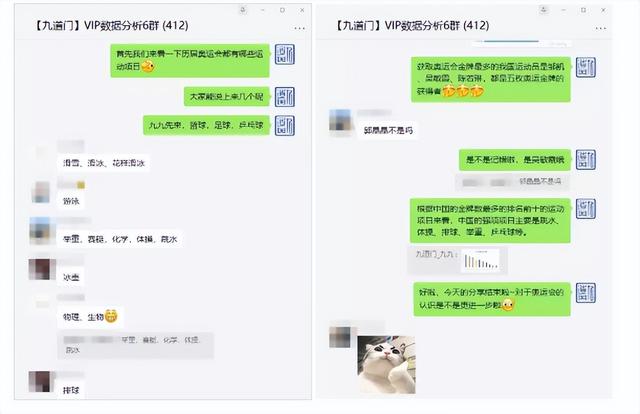Click the avatar beside the 游泳 message
Viewport: 640px width, 414px height.
pos(41,192)
